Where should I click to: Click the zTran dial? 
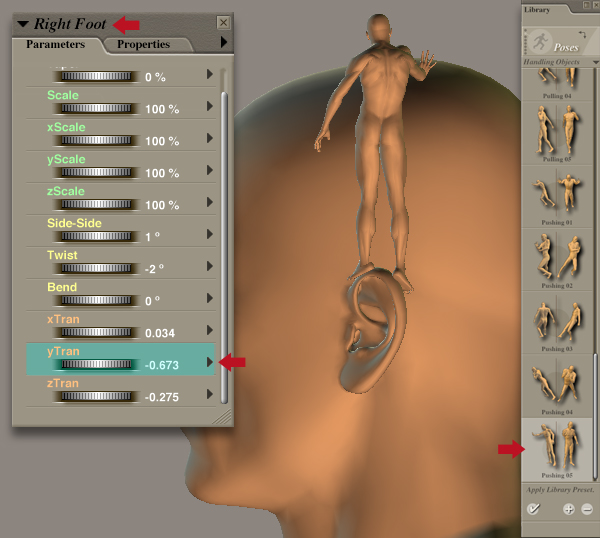(96, 396)
